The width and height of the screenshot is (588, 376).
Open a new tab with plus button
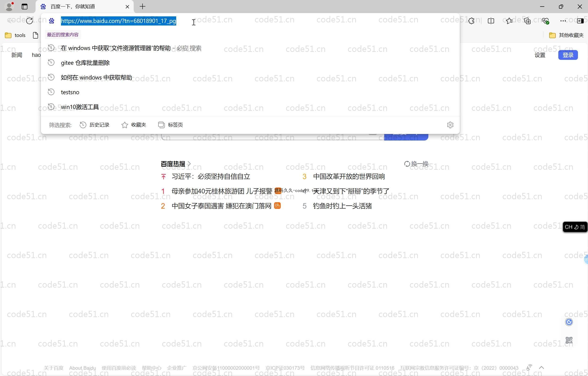[143, 7]
